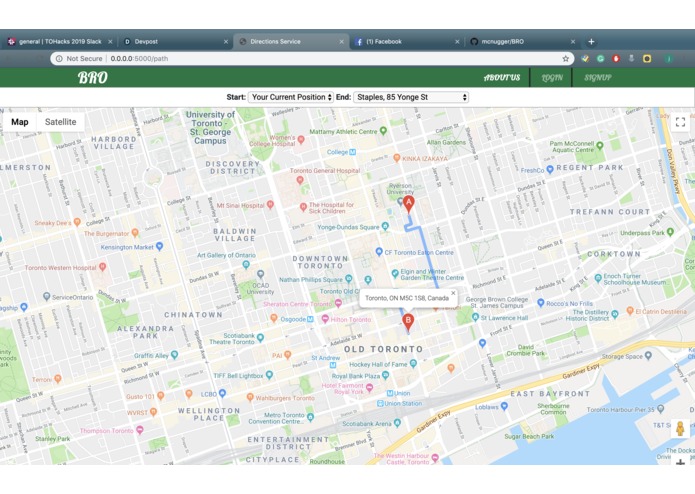View the Not Secure site info
Image resolution: width=695 pixels, height=494 pixels.
tap(79, 58)
